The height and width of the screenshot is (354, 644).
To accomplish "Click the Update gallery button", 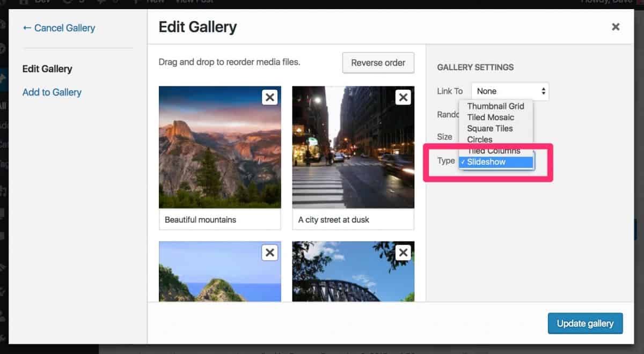I will coord(585,323).
